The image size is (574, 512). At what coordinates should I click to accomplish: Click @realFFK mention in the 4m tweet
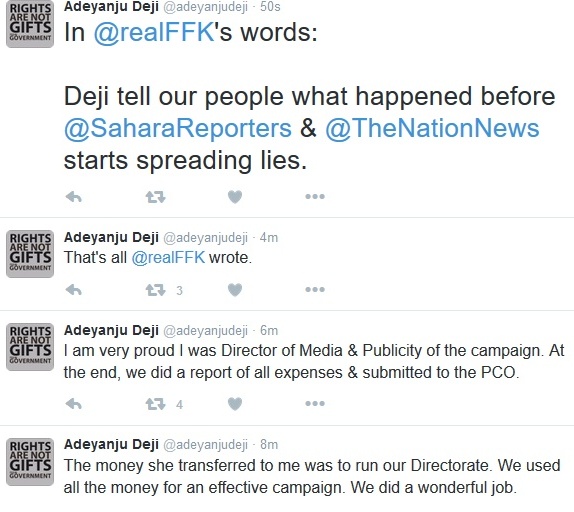[x=168, y=258]
